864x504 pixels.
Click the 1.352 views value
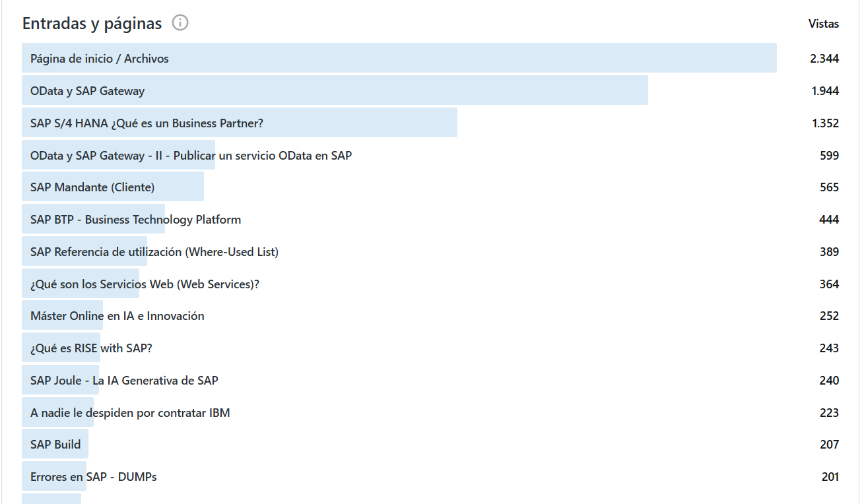tap(825, 123)
